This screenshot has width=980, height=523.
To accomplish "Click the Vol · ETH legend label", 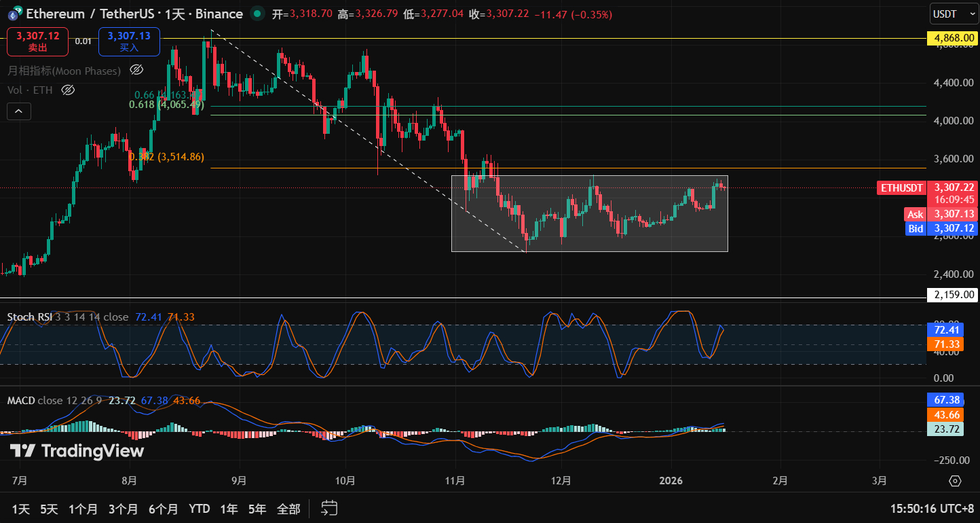I will click(31, 90).
